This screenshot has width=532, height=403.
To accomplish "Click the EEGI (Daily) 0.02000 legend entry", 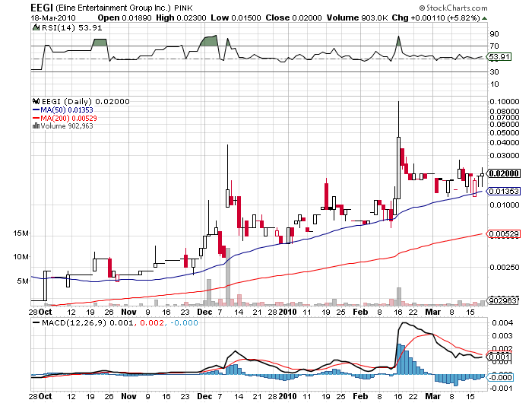I will tap(85, 101).
